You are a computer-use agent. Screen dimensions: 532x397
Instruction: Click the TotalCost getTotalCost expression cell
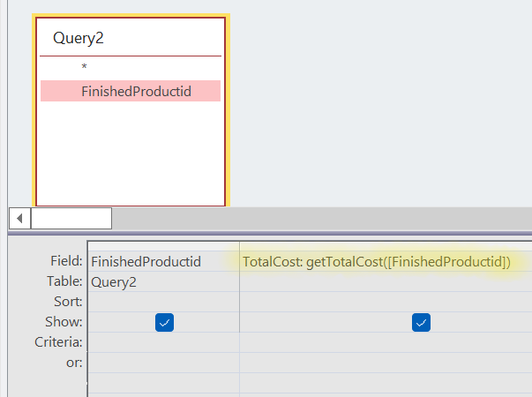coord(377,262)
